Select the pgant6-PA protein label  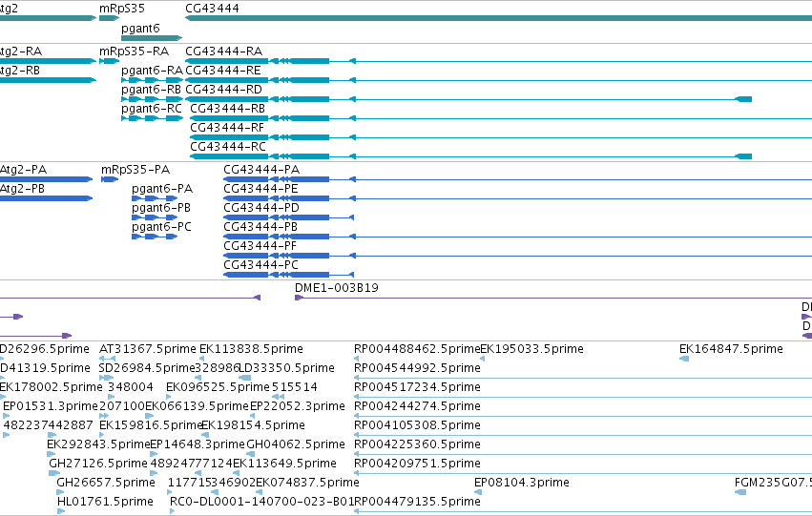[162, 189]
